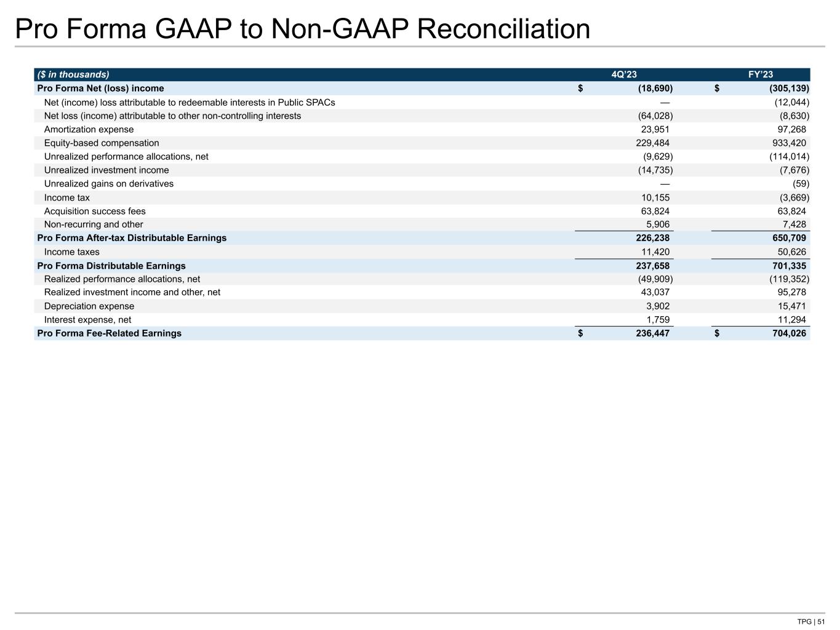The height and width of the screenshot is (630, 840).
Task: Select Pro Forma After-tax Distributable Earnings label
Action: [132, 238]
